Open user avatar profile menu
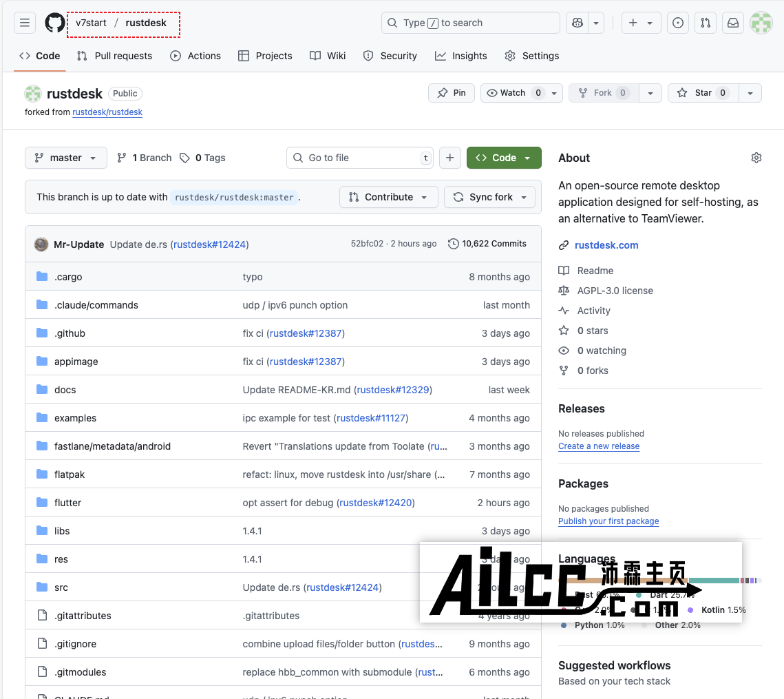This screenshot has width=784, height=699. [761, 23]
